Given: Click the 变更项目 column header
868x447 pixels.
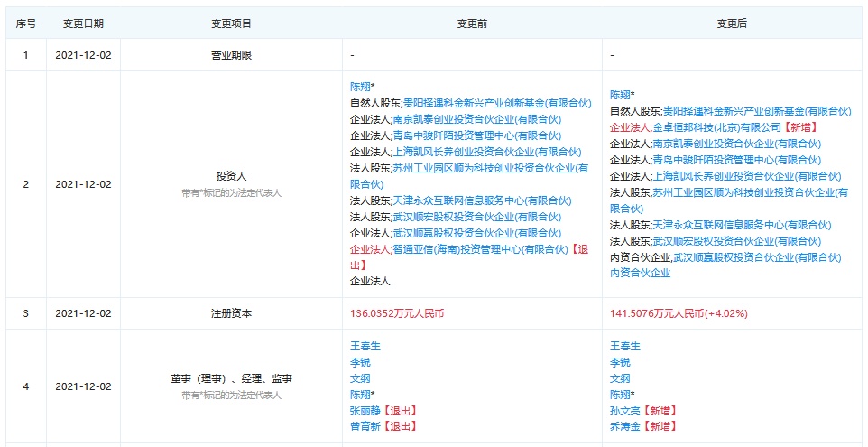Looking at the screenshot, I should (x=231, y=23).
